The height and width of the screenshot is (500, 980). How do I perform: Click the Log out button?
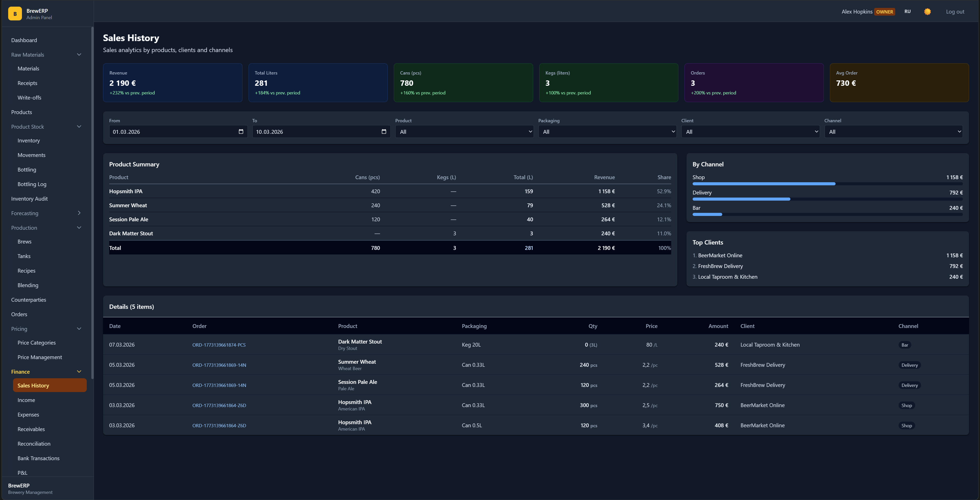click(955, 12)
